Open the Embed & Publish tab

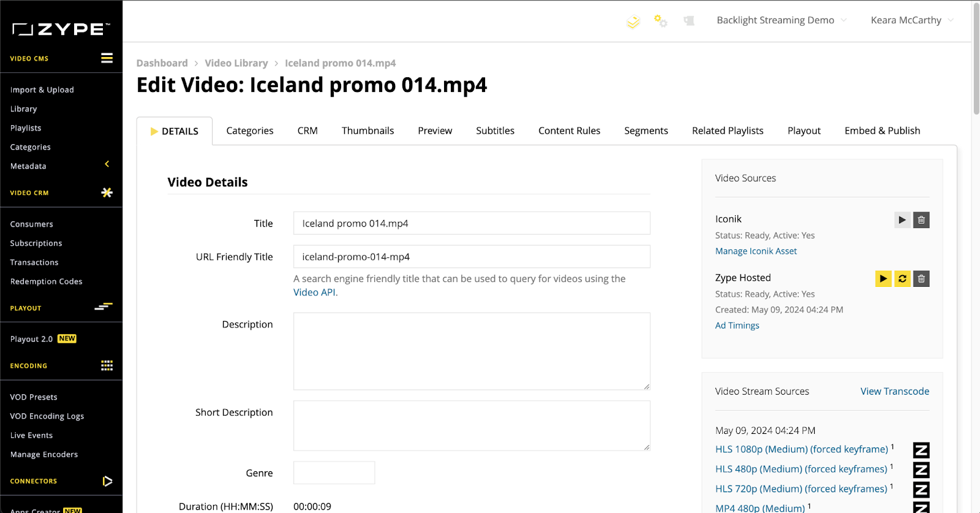click(882, 131)
